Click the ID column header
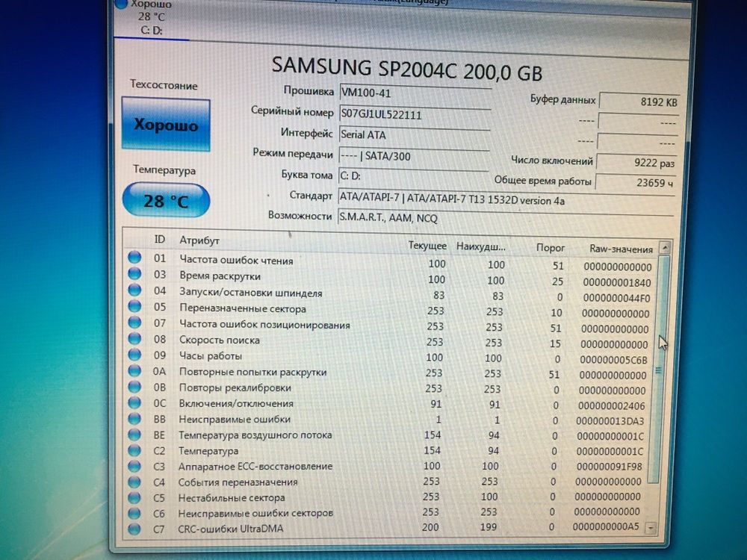The height and width of the screenshot is (560, 747). point(160,239)
